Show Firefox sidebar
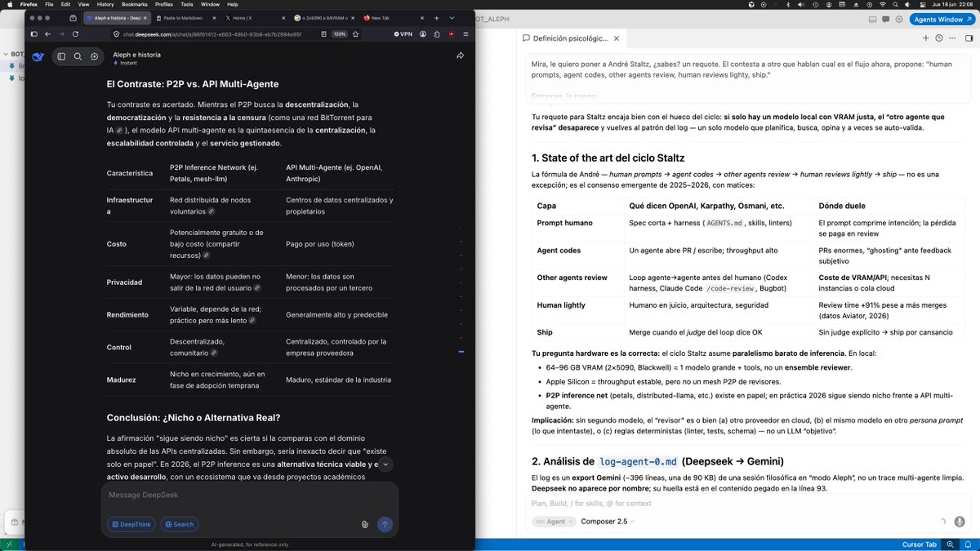Viewport: 980px width, 551px height. pyautogui.click(x=33, y=34)
